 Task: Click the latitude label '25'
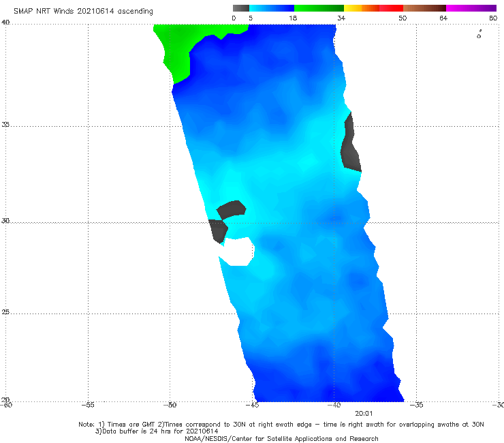tap(5, 311)
